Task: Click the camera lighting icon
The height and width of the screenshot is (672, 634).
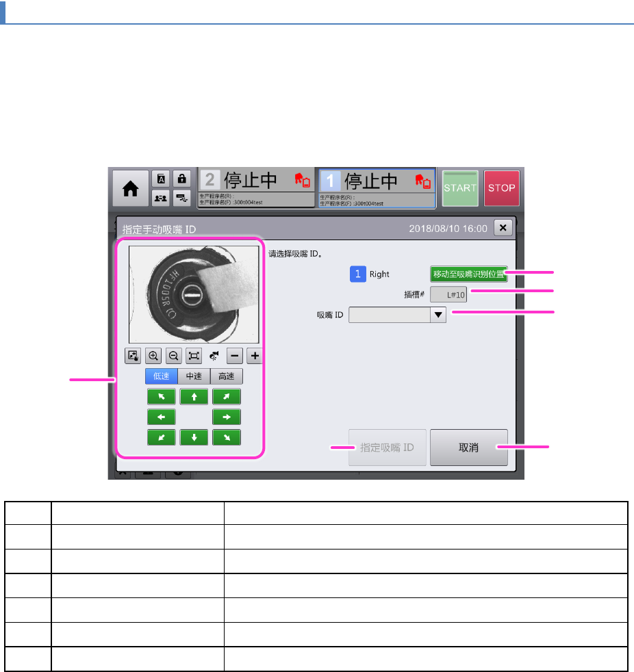Action: pos(214,356)
